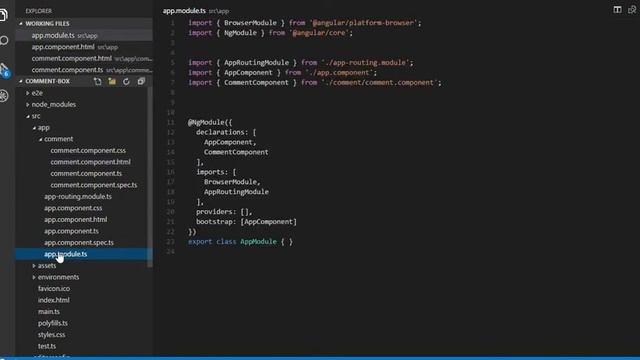Open test.ts file
The height and width of the screenshot is (360, 640).
pyautogui.click(x=47, y=346)
